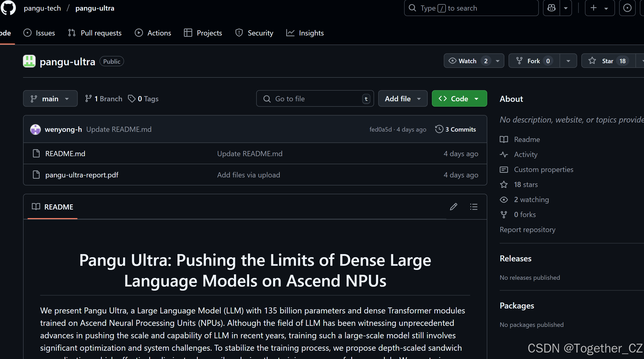Open GitHub Copilot chat icon
Viewport: 644px width, 359px height.
click(551, 8)
